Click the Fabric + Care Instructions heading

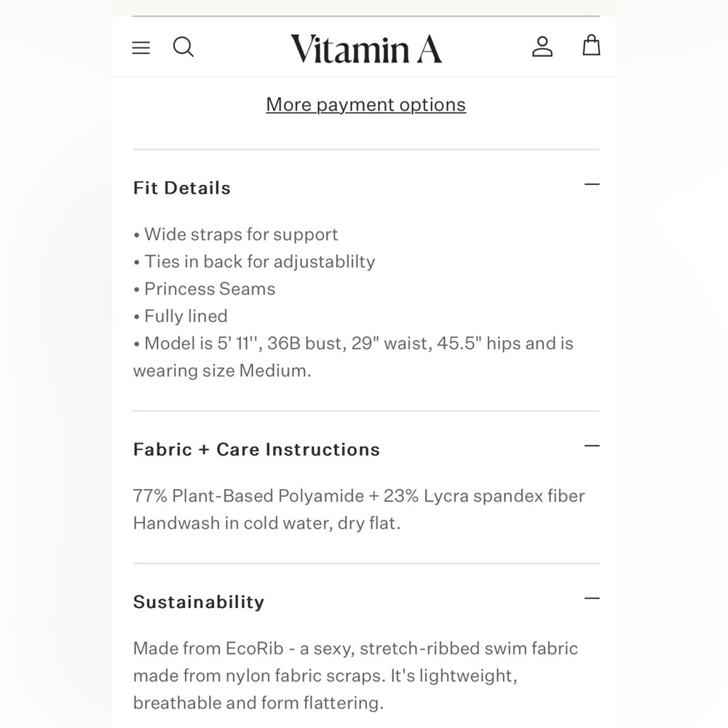(x=256, y=449)
